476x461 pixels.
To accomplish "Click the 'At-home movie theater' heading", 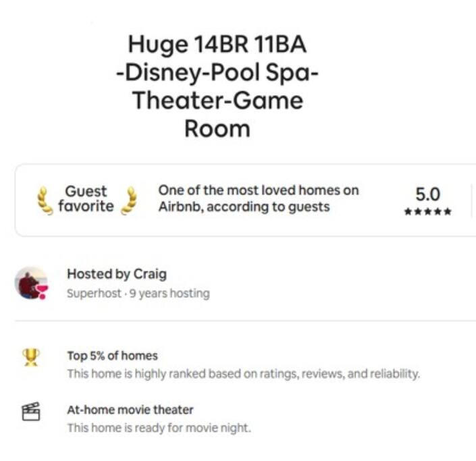I will pos(130,410).
